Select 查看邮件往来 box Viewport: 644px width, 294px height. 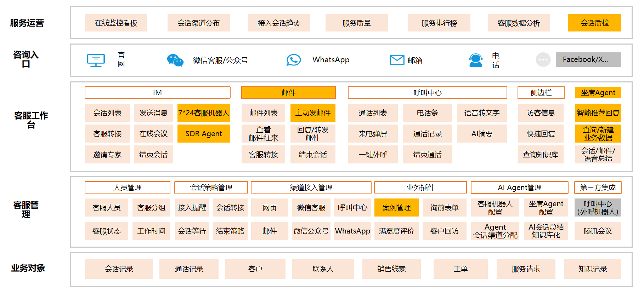[x=263, y=134]
